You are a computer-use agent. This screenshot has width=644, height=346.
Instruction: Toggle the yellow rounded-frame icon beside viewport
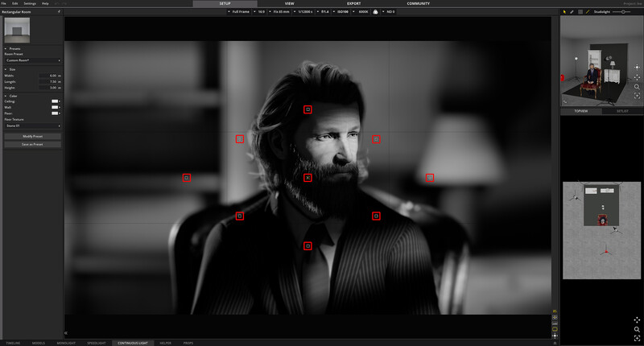tap(555, 329)
